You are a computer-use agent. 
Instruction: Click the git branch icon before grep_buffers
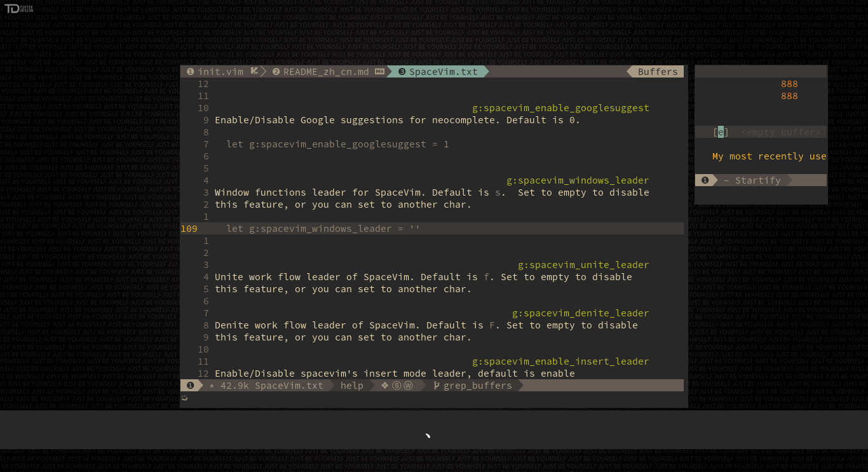436,385
